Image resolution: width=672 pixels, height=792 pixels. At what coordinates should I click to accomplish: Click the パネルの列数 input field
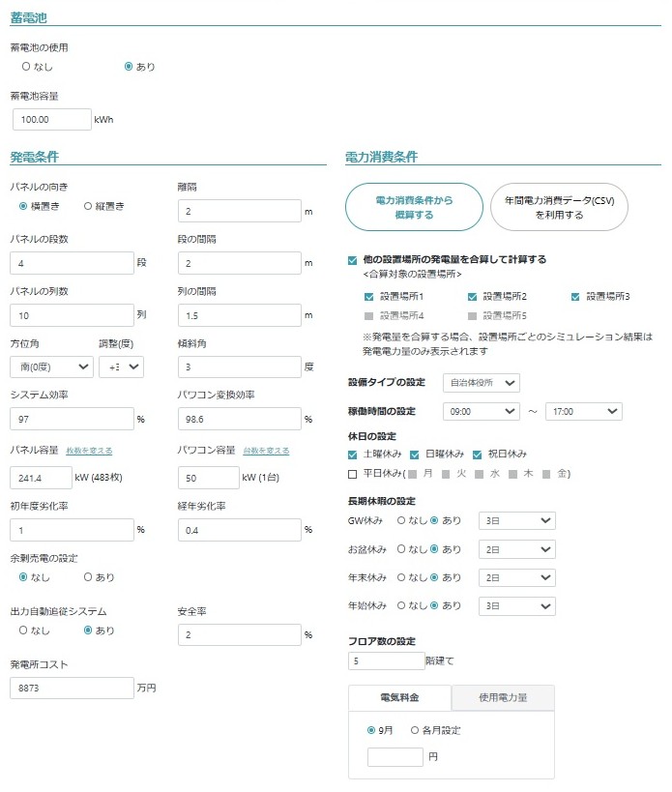72,315
